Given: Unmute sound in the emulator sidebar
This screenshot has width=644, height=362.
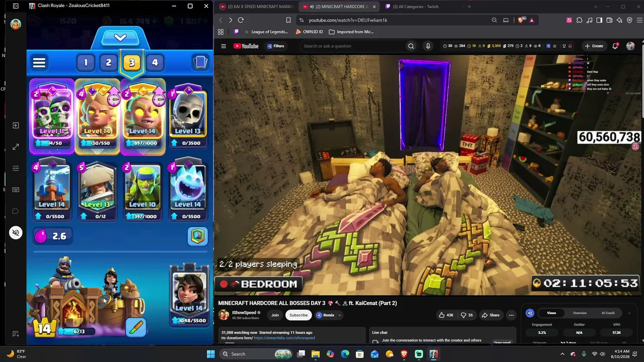Looking at the screenshot, I should [x=16, y=233].
